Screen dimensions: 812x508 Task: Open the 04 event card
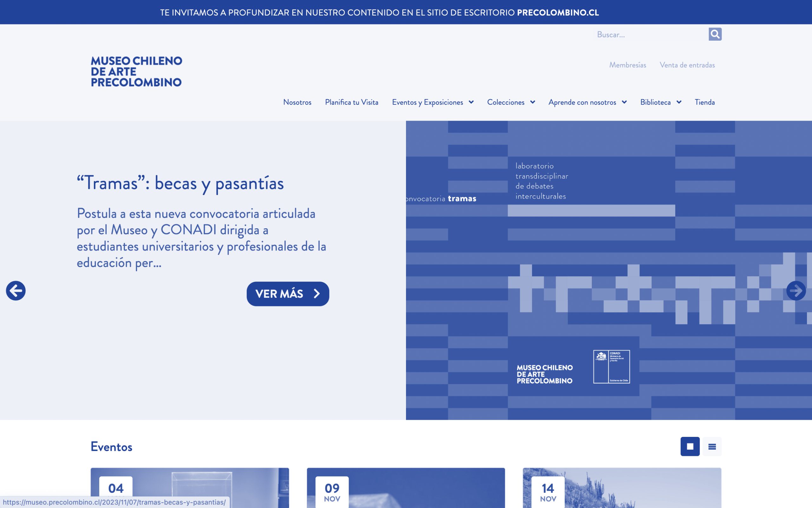(190, 488)
